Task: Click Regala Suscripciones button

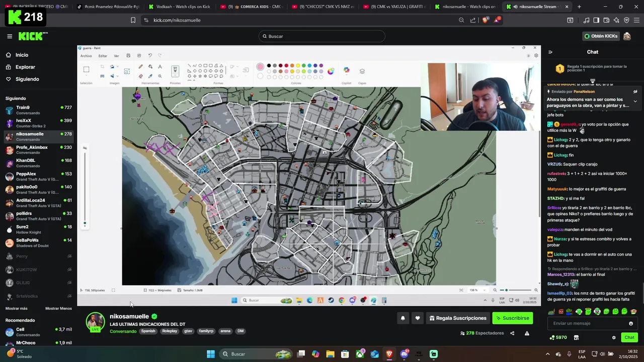Action: 458,318
